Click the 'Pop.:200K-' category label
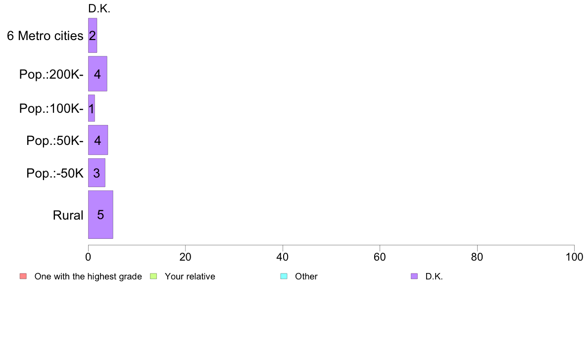Screen dimensions: 588x364 [x=51, y=74]
